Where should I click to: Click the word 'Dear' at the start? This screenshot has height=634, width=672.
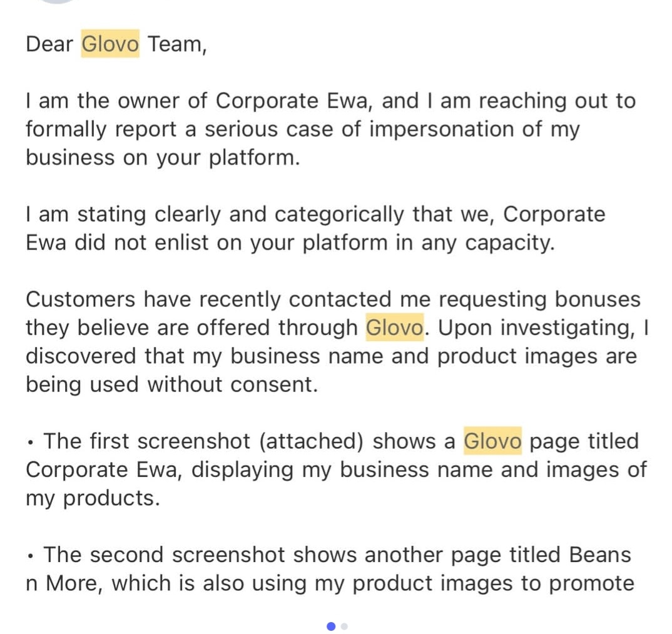pos(49,44)
